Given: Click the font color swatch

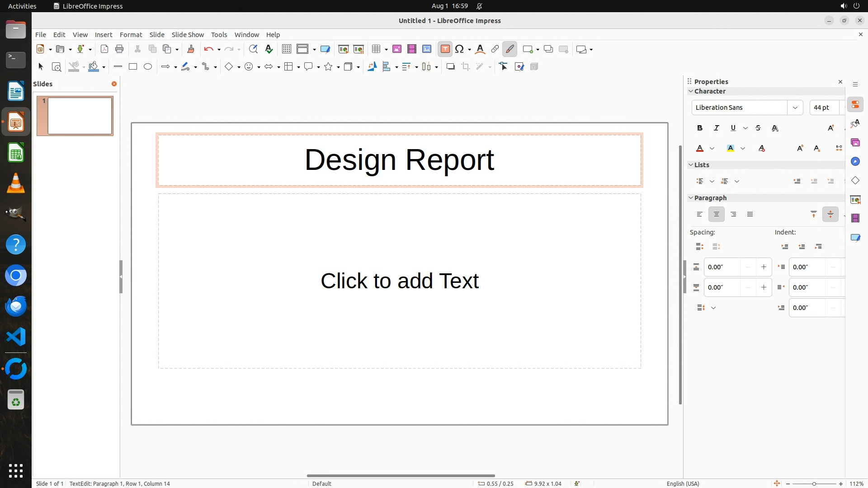Looking at the screenshot, I should (700, 149).
